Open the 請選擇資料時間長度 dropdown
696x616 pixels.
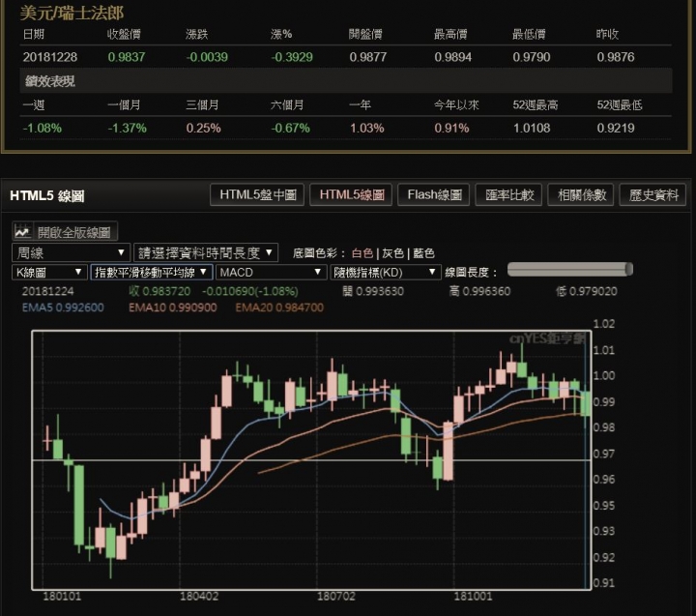coord(206,252)
